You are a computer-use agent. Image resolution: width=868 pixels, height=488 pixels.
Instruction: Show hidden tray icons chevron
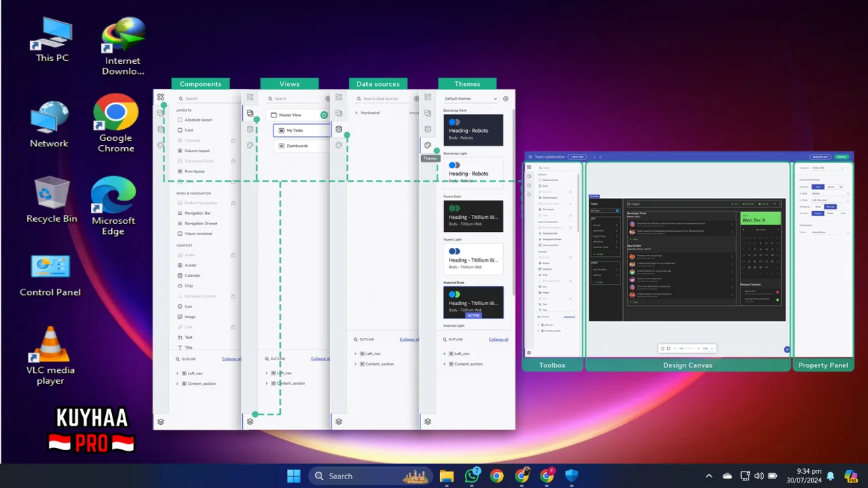point(709,476)
